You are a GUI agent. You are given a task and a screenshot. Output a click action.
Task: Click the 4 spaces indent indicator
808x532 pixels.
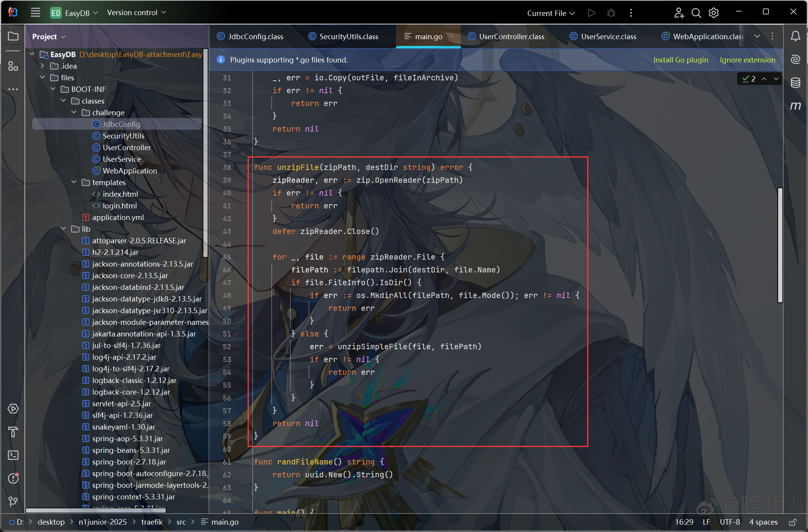coord(763,522)
